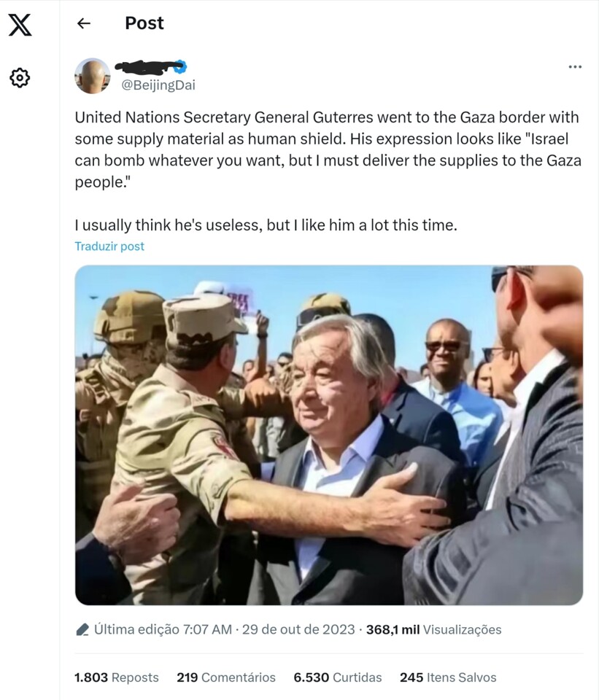Open the 219 Comentários count
The width and height of the screenshot is (599, 700).
[x=226, y=677]
